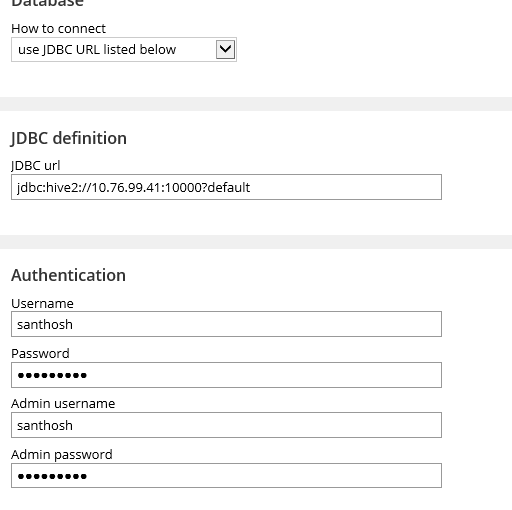The width and height of the screenshot is (512, 510).
Task: Click the masked dots in Admin password
Action: [x=52, y=476]
